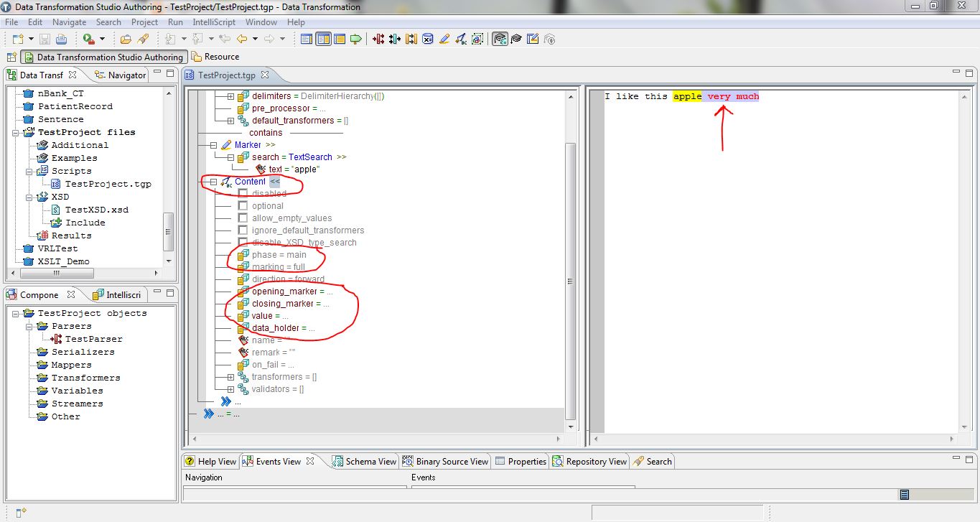This screenshot has height=522, width=980.
Task: Open the Run button dropdown arrow
Action: [x=102, y=39]
